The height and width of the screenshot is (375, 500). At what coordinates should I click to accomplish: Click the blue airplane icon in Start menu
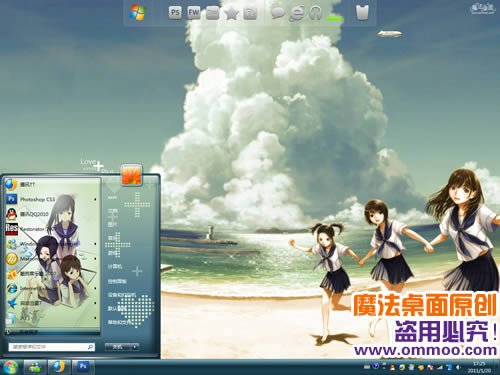pyautogui.click(x=12, y=303)
